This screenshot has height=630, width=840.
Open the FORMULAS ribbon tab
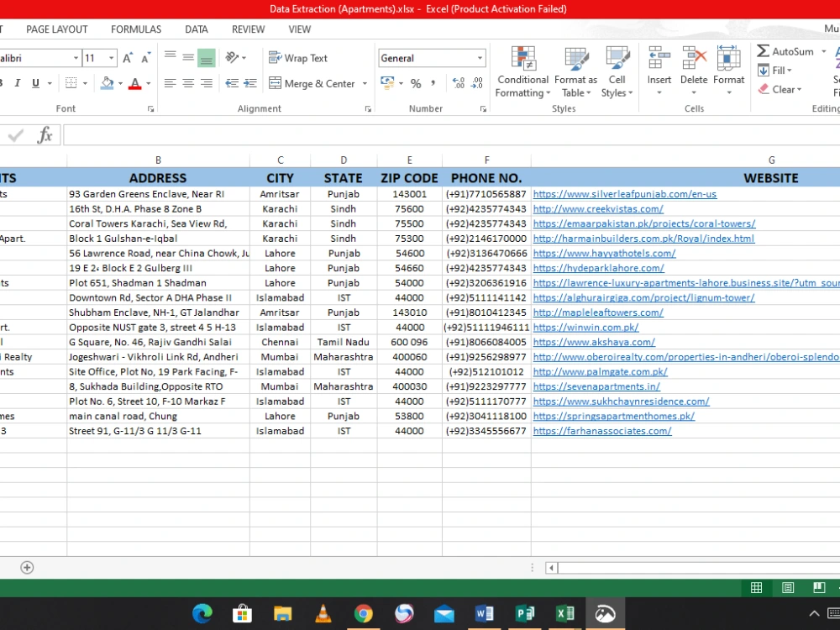[x=136, y=29]
